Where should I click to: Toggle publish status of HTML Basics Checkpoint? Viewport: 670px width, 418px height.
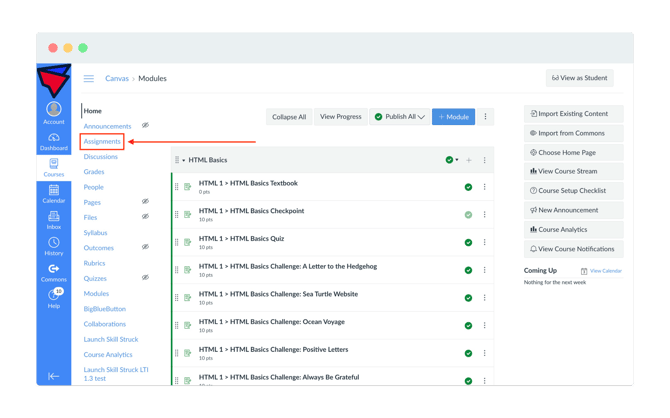[468, 215]
